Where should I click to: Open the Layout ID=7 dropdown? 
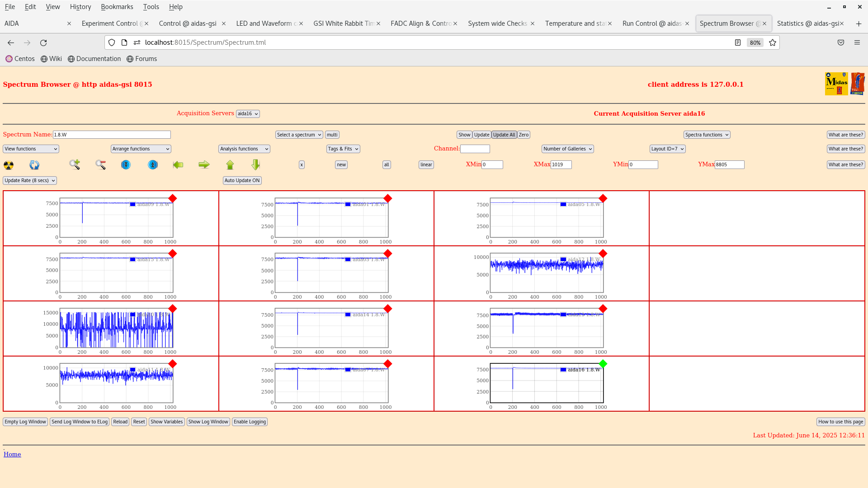click(x=667, y=149)
